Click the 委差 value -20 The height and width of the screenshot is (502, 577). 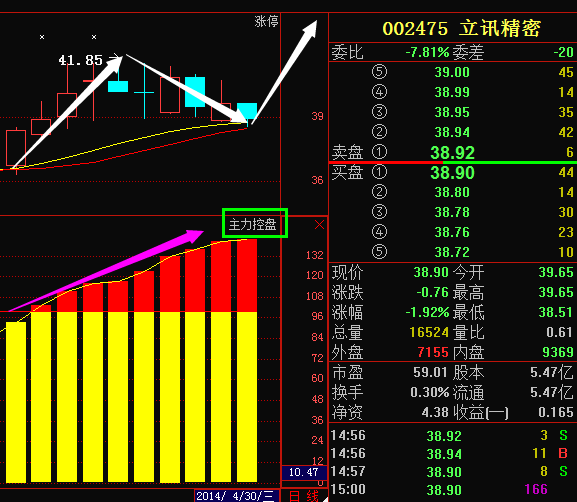[x=563, y=52]
